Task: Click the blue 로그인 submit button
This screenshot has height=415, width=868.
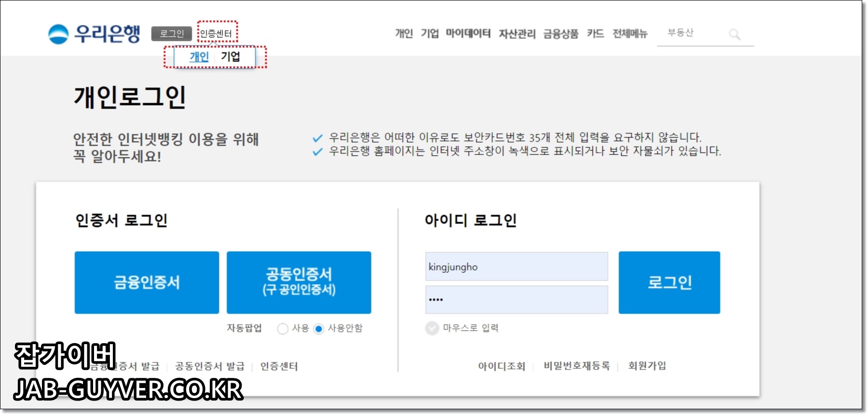Action: pyautogui.click(x=669, y=282)
